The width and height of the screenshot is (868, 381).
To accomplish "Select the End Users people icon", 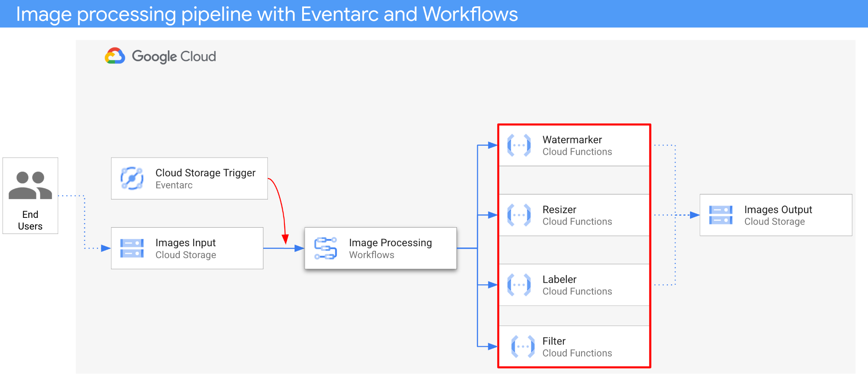I will (30, 185).
